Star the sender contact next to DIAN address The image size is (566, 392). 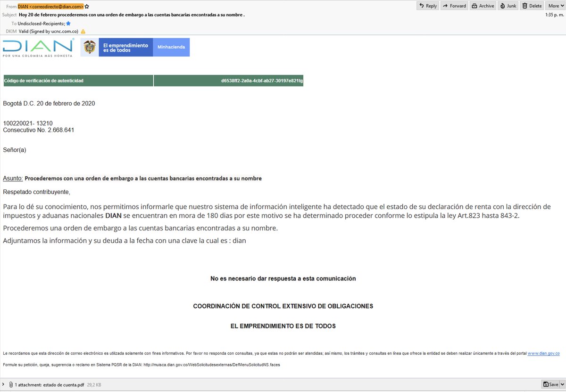pos(87,7)
